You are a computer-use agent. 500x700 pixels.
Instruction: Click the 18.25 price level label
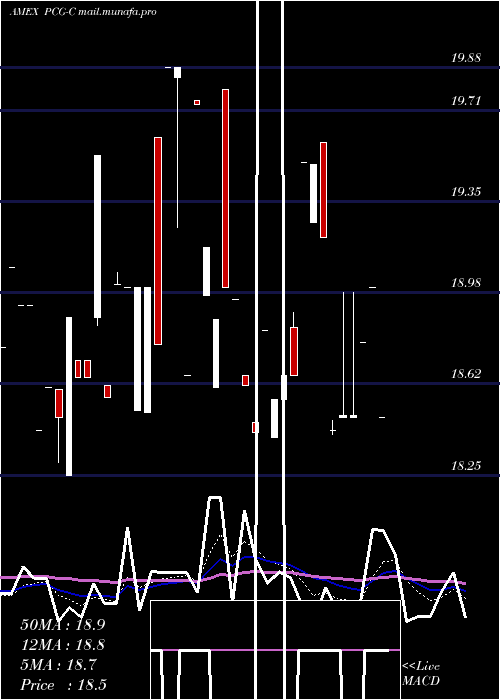coord(466,466)
